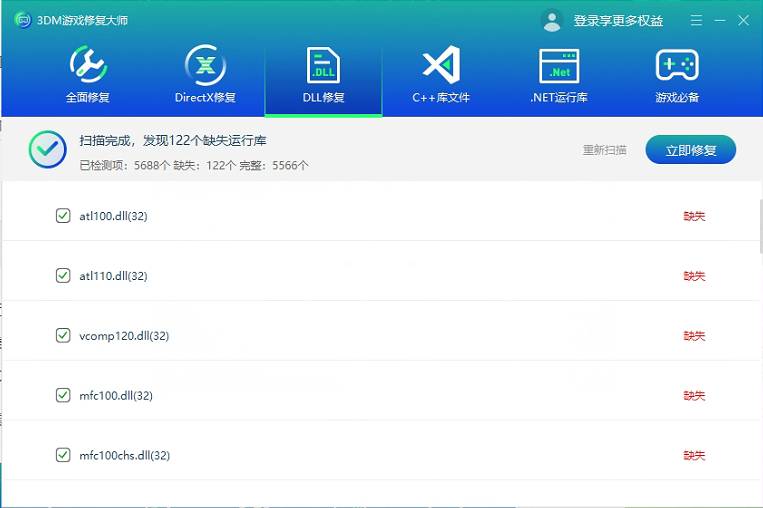Open the DirectX修复 icon
This screenshot has height=508, width=763.
[x=205, y=65]
